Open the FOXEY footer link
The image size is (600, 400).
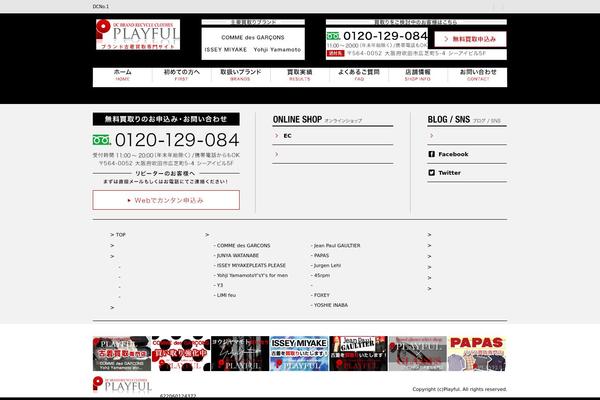click(321, 295)
